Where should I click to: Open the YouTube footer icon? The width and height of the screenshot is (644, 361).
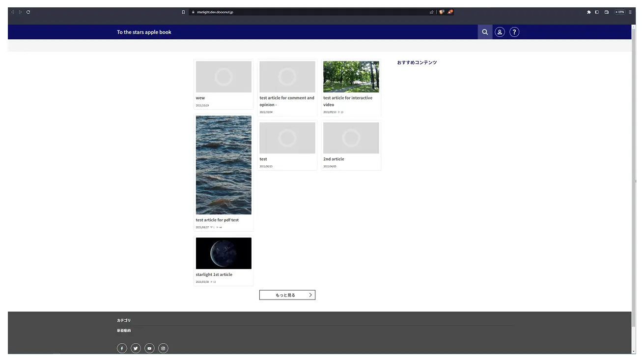click(x=149, y=348)
